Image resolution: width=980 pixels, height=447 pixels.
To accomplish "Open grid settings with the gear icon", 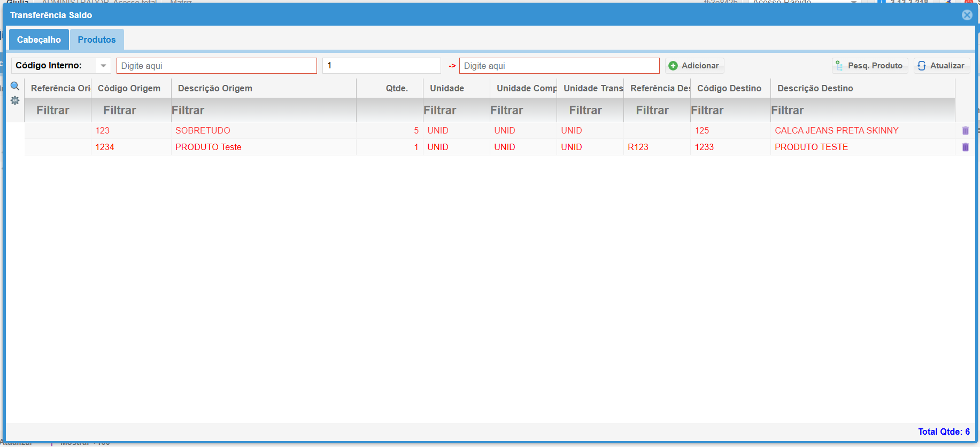I will click(x=15, y=100).
